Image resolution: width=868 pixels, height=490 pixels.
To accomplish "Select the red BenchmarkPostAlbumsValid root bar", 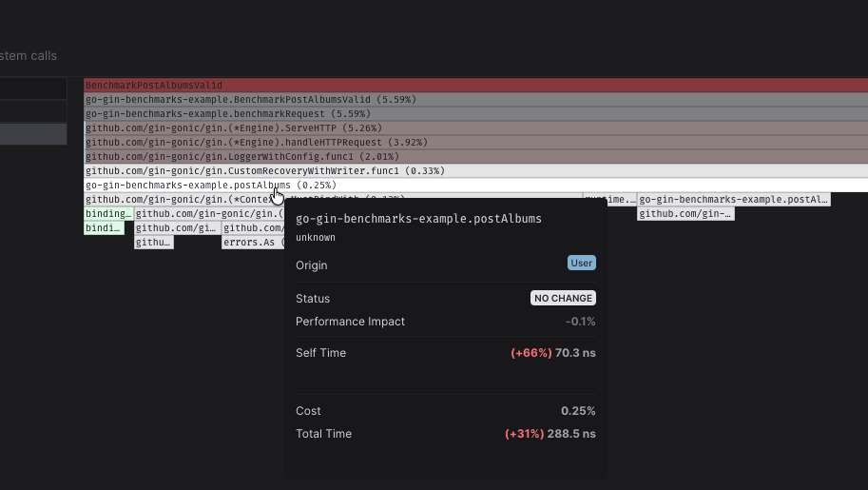I will tap(475, 86).
